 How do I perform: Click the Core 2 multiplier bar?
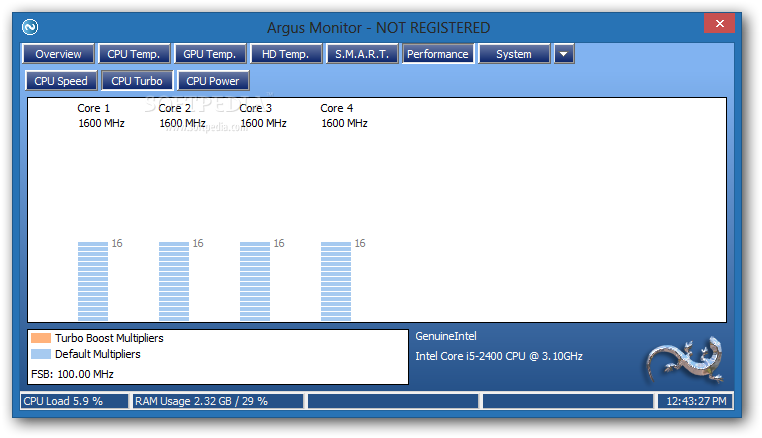174,281
